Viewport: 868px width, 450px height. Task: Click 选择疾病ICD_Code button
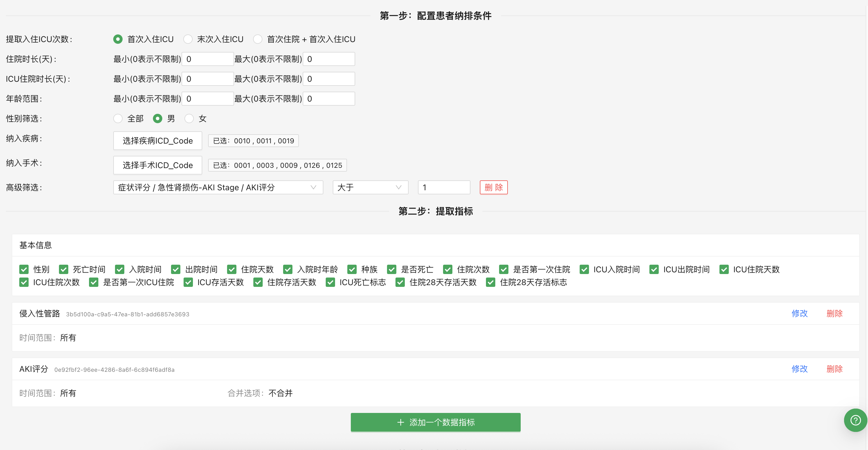157,141
